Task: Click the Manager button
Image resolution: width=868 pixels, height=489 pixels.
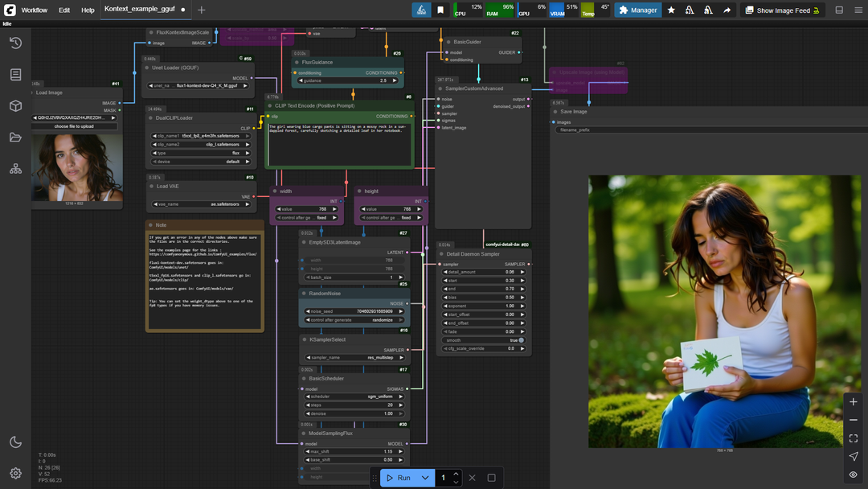Action: (637, 10)
